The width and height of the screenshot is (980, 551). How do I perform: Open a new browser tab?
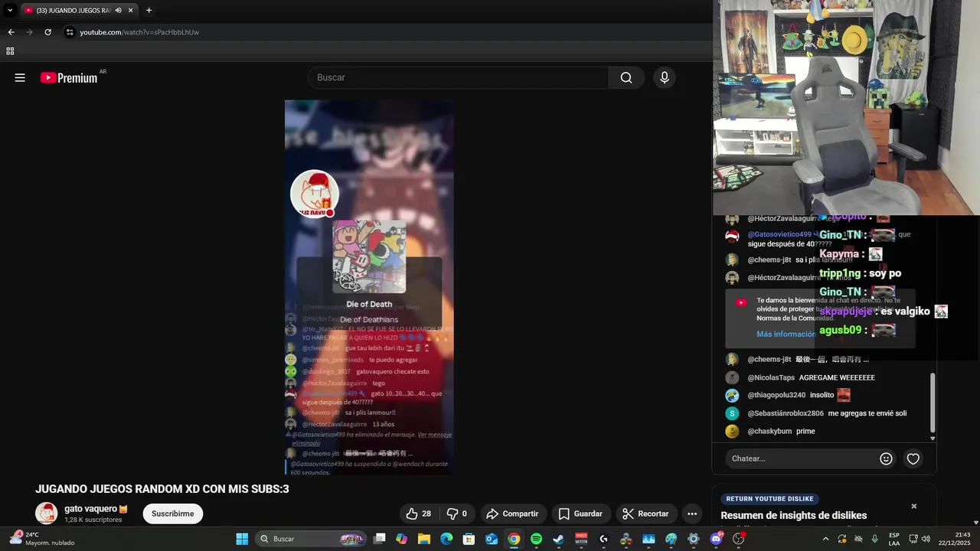click(x=149, y=10)
